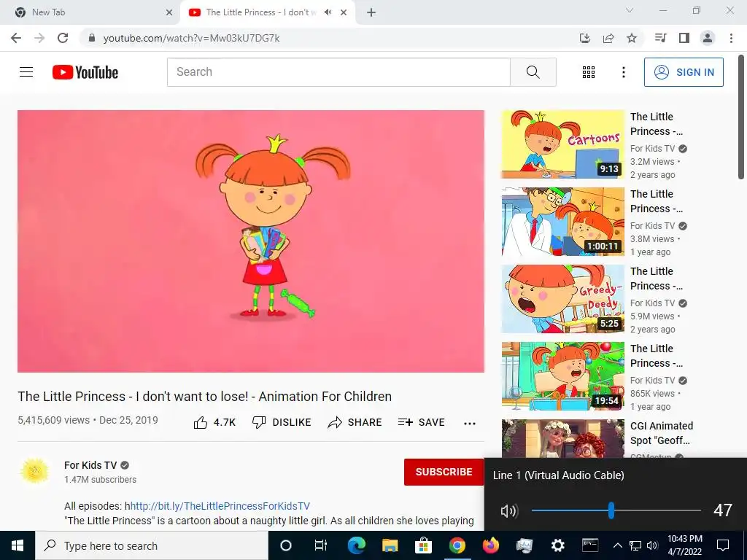The image size is (747, 560).
Task: Open the Greedy Deedy 5:25 video
Action: [562, 298]
